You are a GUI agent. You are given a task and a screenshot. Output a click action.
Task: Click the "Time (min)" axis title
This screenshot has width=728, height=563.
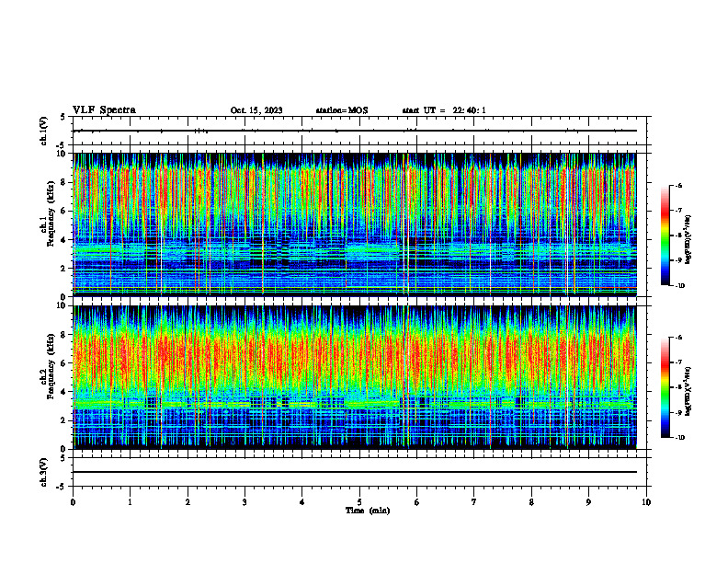[x=368, y=511]
